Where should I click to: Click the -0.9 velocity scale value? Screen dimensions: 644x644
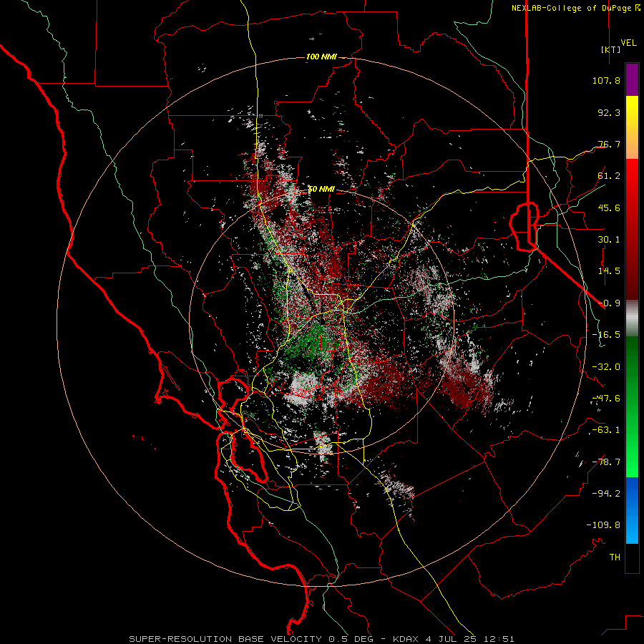click(609, 303)
